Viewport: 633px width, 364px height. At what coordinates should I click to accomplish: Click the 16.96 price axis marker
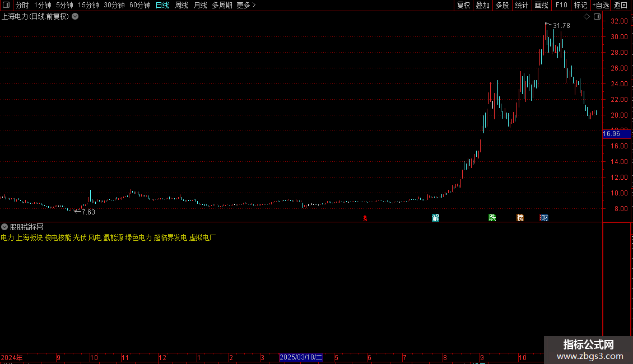tap(616, 134)
